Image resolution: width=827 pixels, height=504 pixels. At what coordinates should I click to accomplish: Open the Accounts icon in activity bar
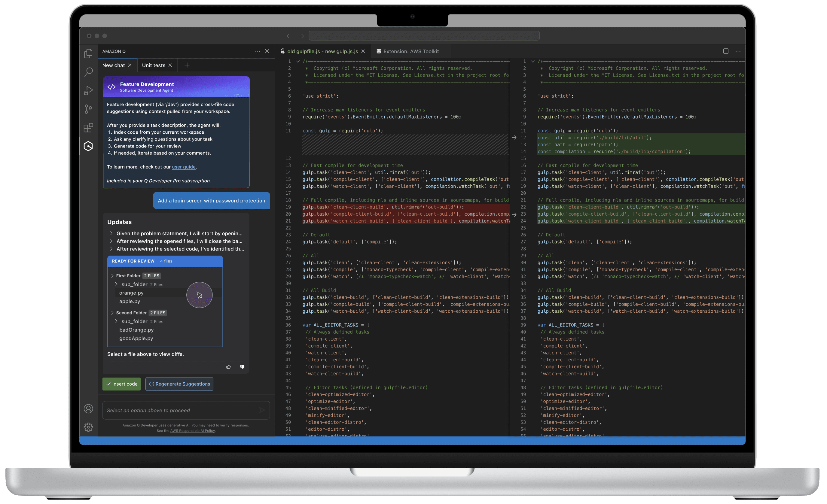coord(88,409)
